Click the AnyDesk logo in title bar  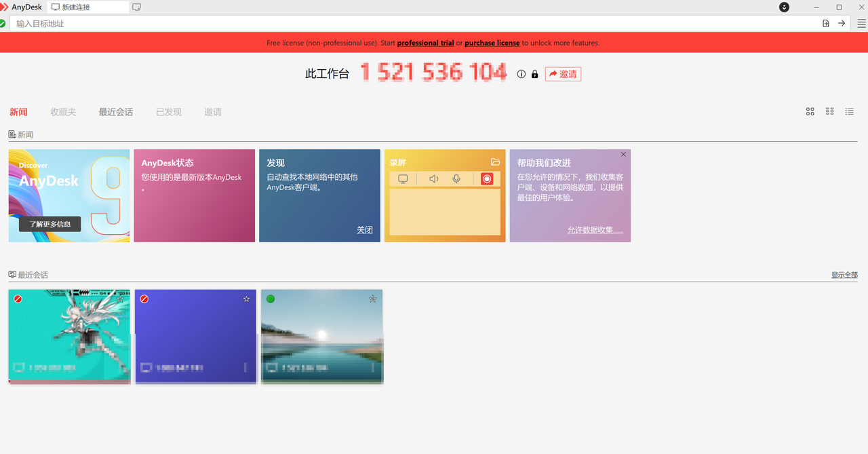(4, 7)
